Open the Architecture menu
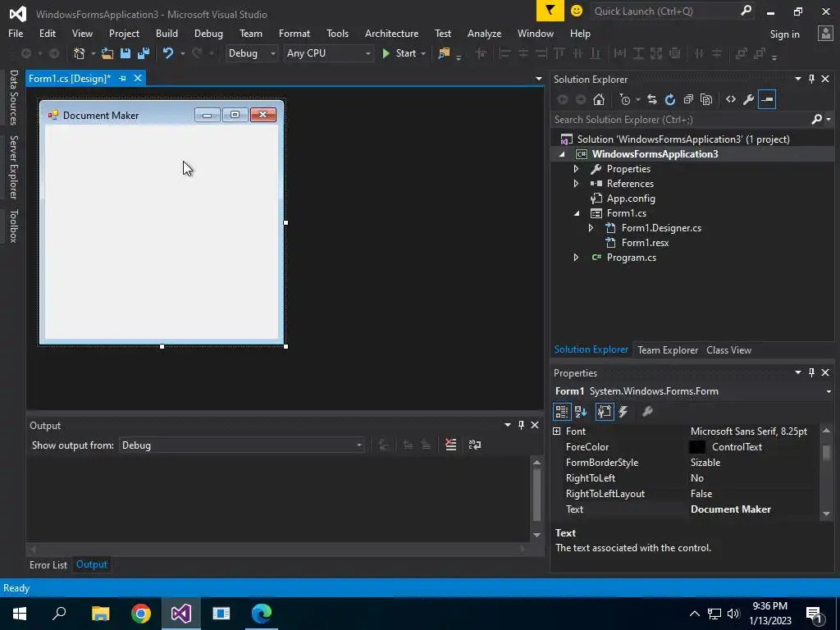840x630 pixels. pos(391,33)
